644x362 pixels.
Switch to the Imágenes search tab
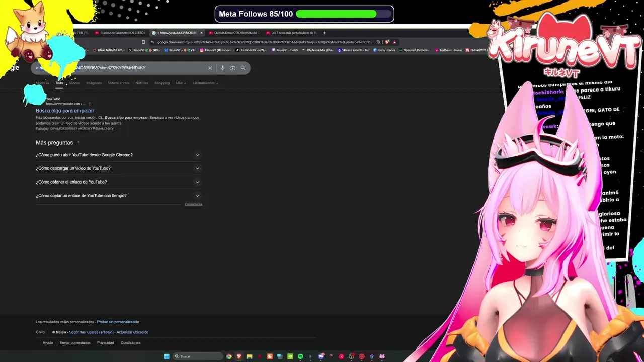pos(94,83)
